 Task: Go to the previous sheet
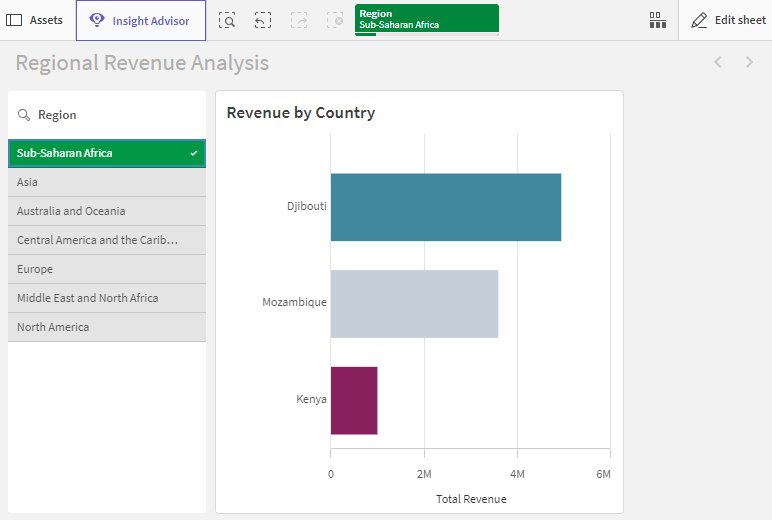tap(718, 62)
